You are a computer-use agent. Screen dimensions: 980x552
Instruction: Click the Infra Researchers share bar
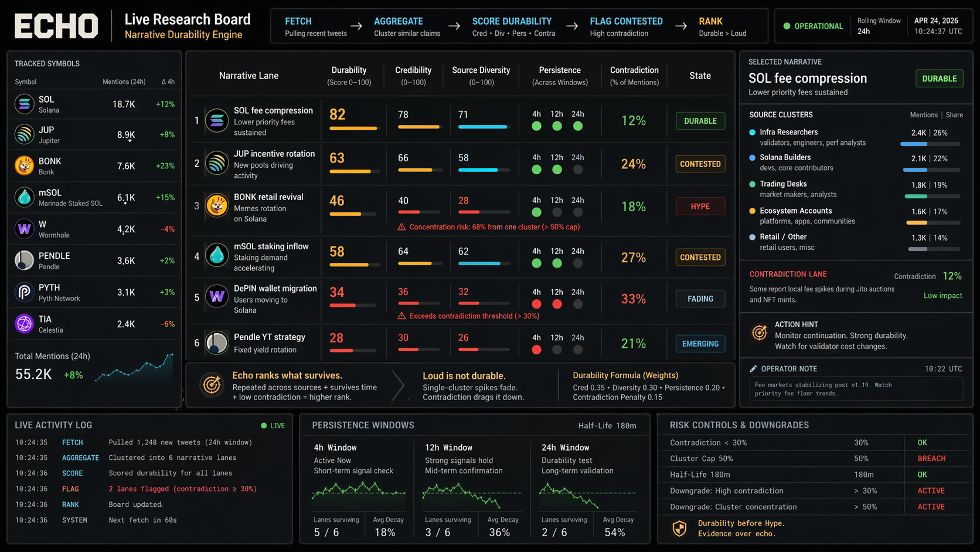point(930,144)
